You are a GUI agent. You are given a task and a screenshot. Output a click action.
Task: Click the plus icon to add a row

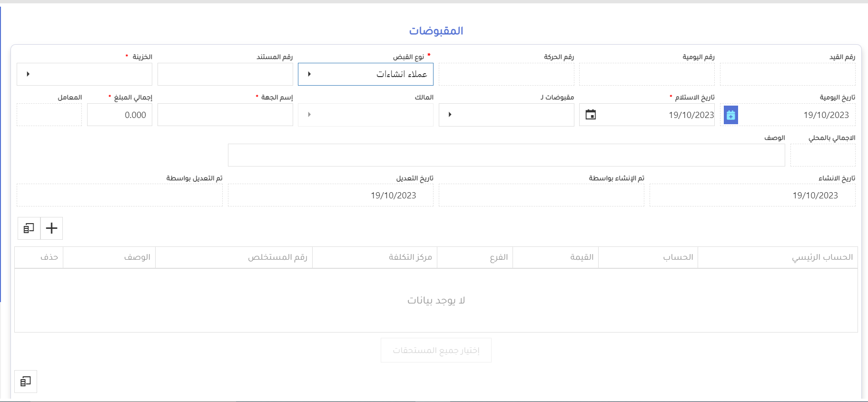coord(51,228)
